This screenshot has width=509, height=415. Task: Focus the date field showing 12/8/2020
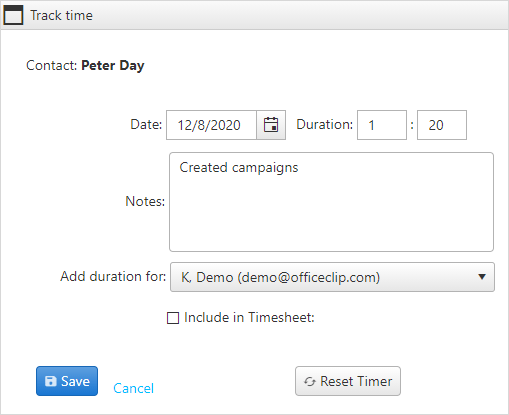[211, 125]
